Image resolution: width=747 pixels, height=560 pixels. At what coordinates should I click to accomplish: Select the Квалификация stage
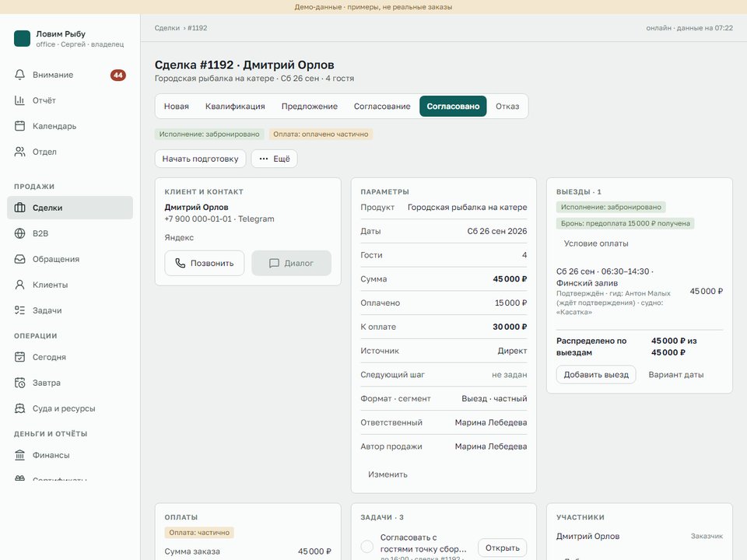coord(235,107)
